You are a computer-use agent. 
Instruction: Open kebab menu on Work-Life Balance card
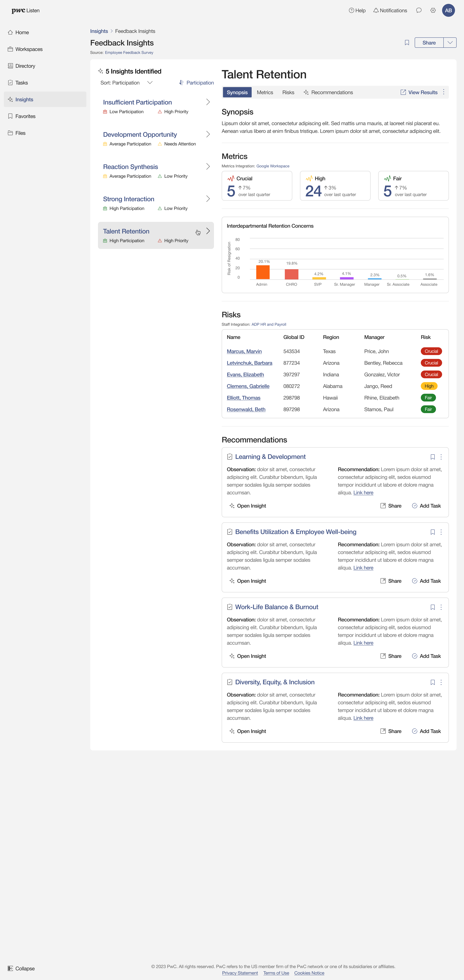click(x=441, y=607)
